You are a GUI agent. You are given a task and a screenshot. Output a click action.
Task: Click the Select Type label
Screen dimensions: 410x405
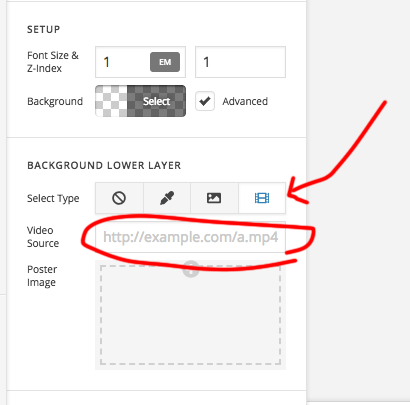pyautogui.click(x=53, y=198)
